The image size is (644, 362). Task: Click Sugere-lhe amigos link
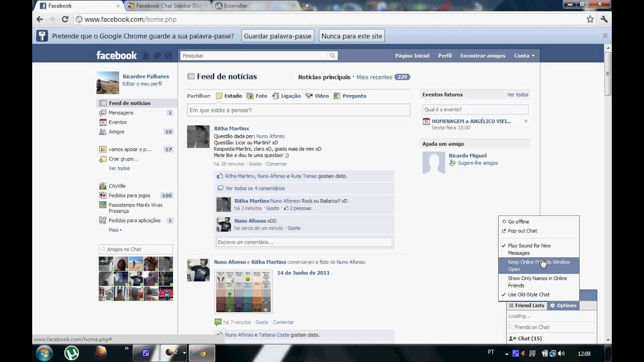477,163
